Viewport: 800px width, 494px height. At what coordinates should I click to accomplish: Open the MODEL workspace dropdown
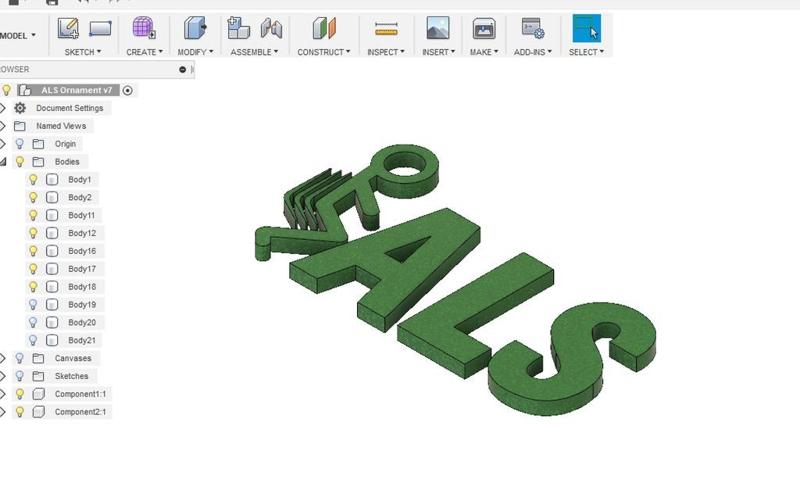point(18,36)
